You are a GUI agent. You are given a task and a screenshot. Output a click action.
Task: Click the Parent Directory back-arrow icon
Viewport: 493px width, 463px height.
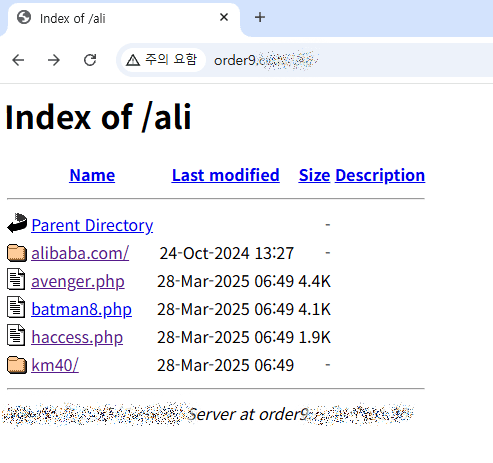point(17,223)
